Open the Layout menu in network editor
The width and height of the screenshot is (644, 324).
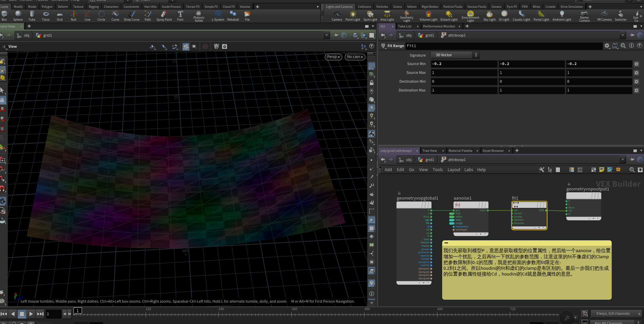[x=454, y=170]
